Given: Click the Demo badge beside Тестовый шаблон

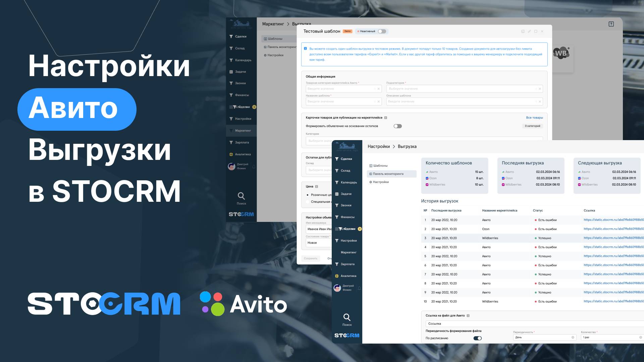Looking at the screenshot, I should point(347,32).
